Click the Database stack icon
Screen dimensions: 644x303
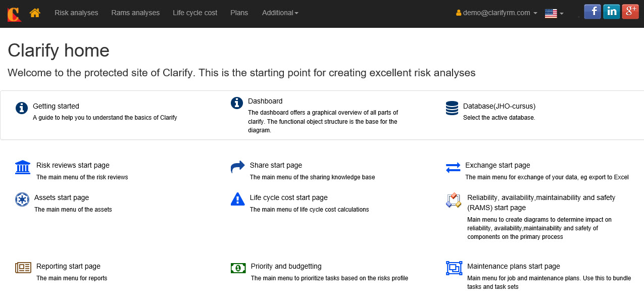452,108
